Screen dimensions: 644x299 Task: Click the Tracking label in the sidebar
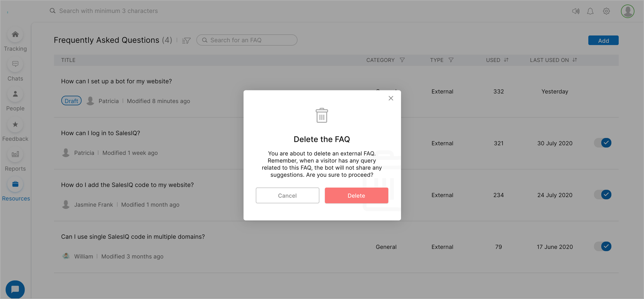point(15,49)
